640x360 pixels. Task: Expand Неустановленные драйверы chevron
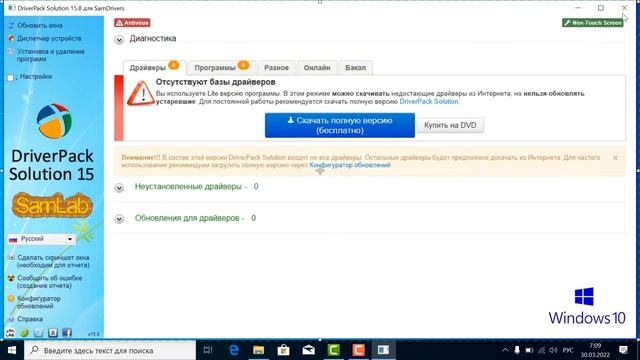(x=119, y=188)
